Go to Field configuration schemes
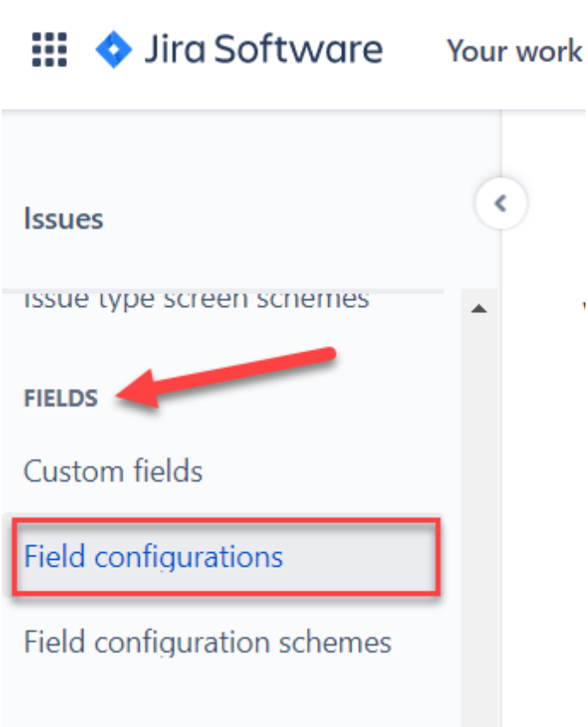 pos(207,642)
